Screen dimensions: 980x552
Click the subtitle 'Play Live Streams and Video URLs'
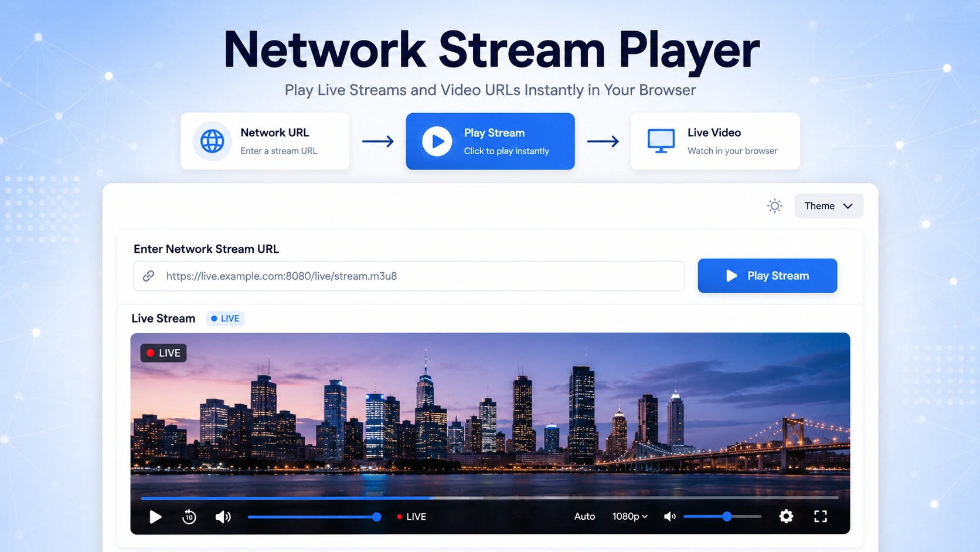403,90
